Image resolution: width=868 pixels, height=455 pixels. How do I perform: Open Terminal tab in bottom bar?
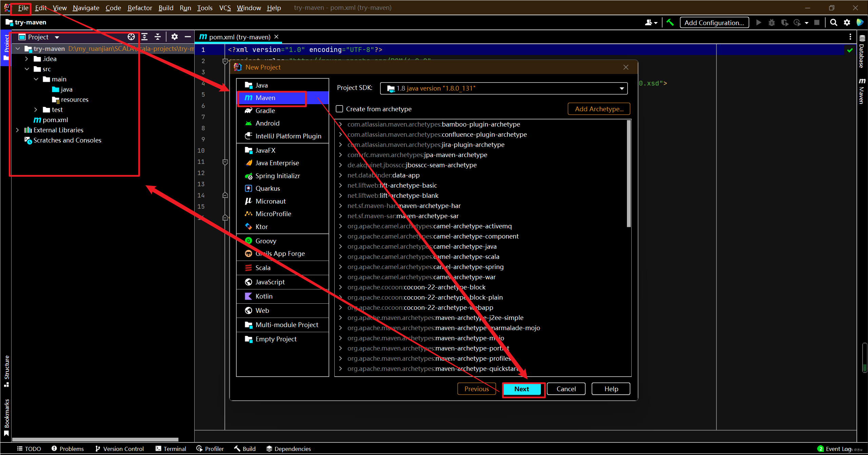pyautogui.click(x=171, y=449)
